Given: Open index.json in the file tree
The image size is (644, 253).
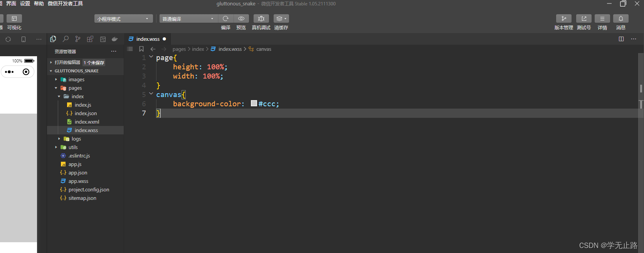Looking at the screenshot, I should coord(85,113).
